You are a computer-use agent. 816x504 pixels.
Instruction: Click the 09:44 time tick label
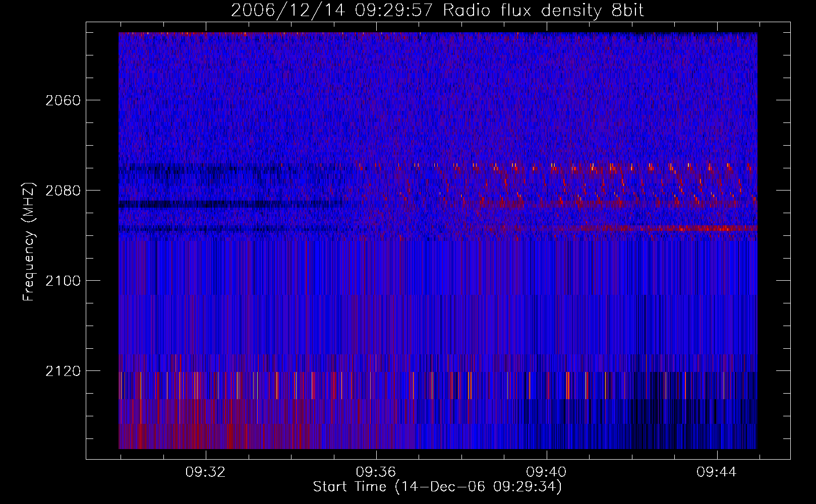tap(717, 472)
